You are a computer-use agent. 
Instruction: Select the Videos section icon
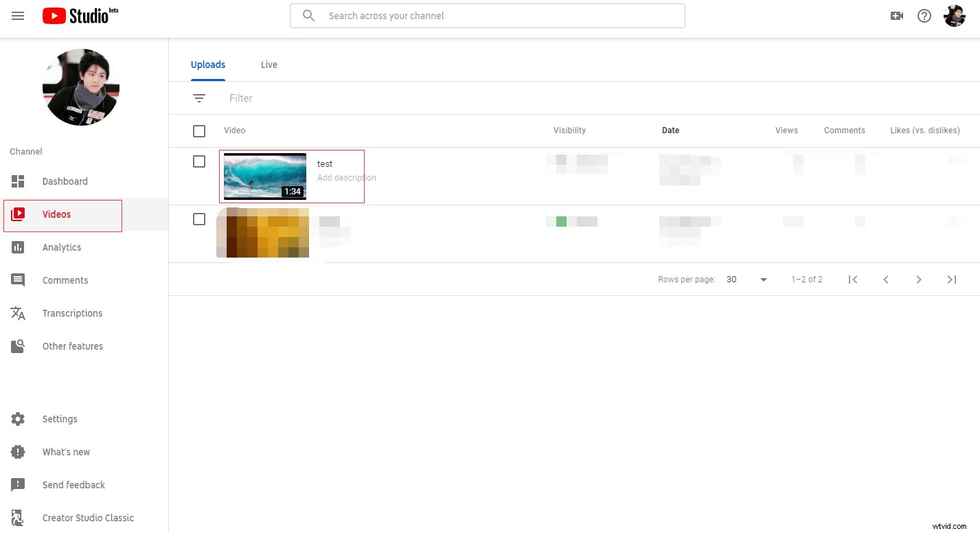coord(18,214)
